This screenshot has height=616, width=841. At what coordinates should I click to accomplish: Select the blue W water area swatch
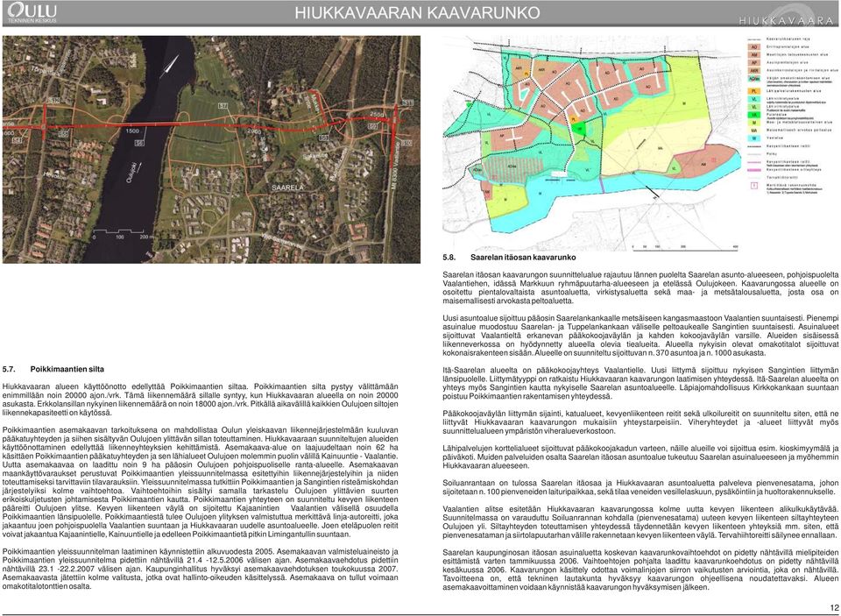754,138
